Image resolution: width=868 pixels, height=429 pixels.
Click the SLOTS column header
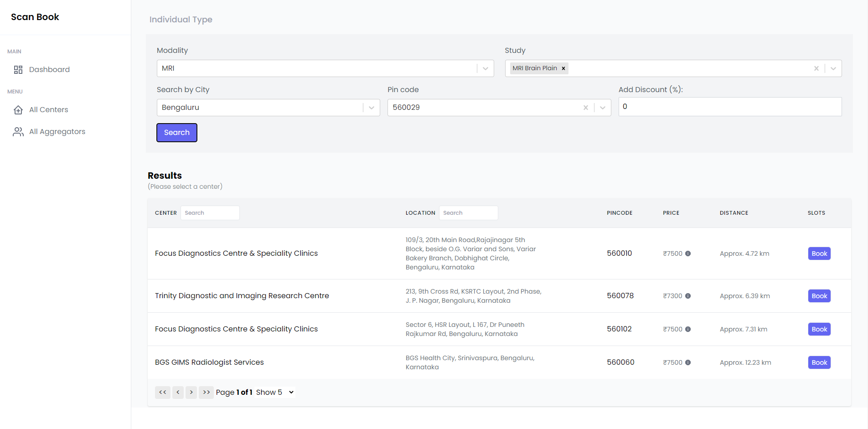(816, 213)
